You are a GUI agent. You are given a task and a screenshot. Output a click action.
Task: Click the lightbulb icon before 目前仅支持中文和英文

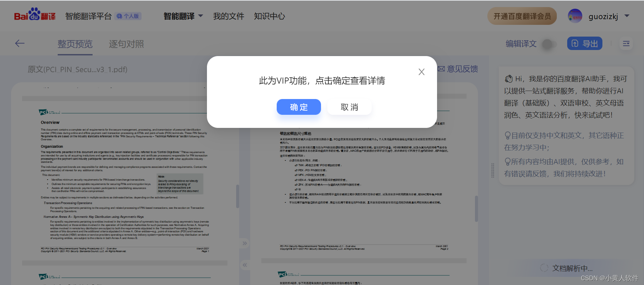(x=507, y=136)
